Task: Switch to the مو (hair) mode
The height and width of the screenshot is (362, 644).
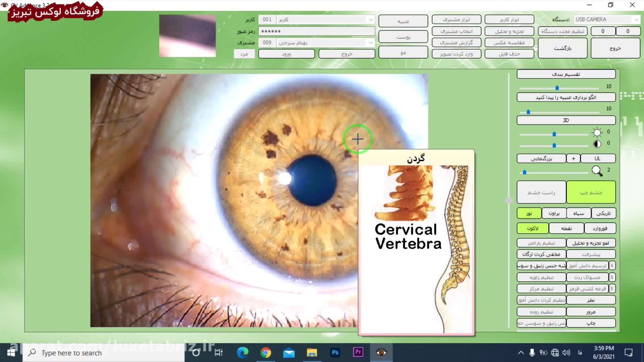Action: 403,53
